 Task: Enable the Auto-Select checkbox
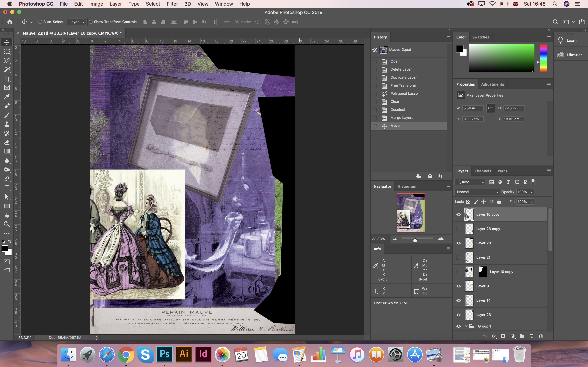coord(40,22)
